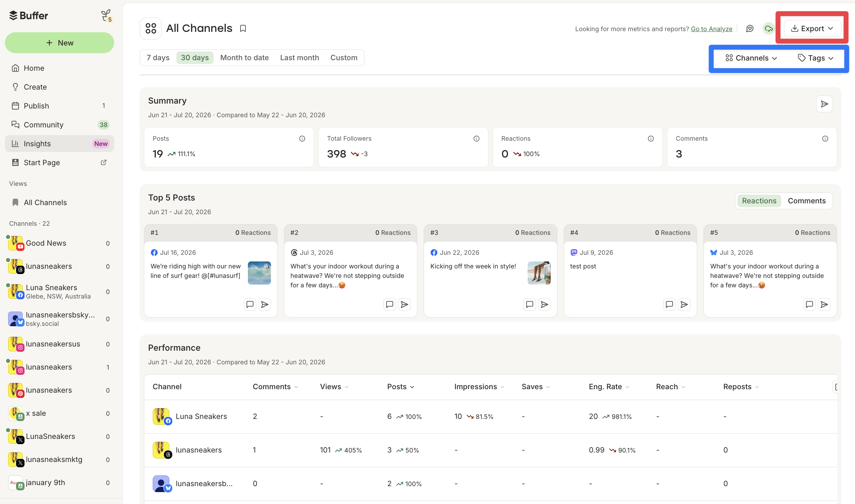The width and height of the screenshot is (855, 504).
Task: Open Community in sidebar
Action: [x=60, y=125]
